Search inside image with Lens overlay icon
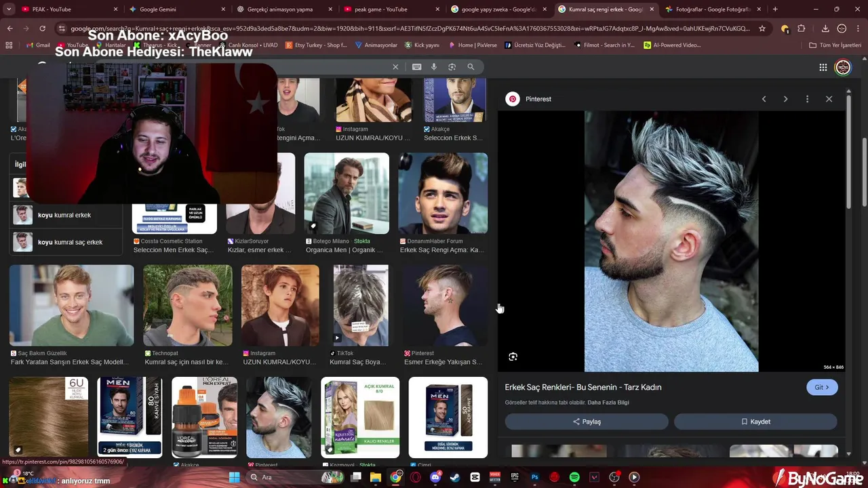868x488 pixels. coord(513,357)
